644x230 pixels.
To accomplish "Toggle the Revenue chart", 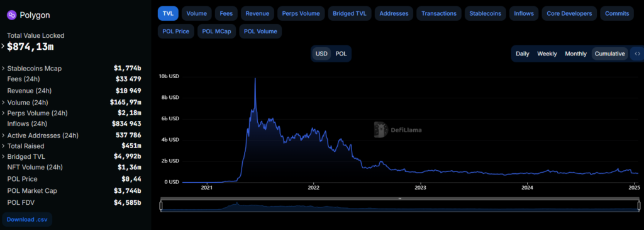I will pyautogui.click(x=257, y=14).
